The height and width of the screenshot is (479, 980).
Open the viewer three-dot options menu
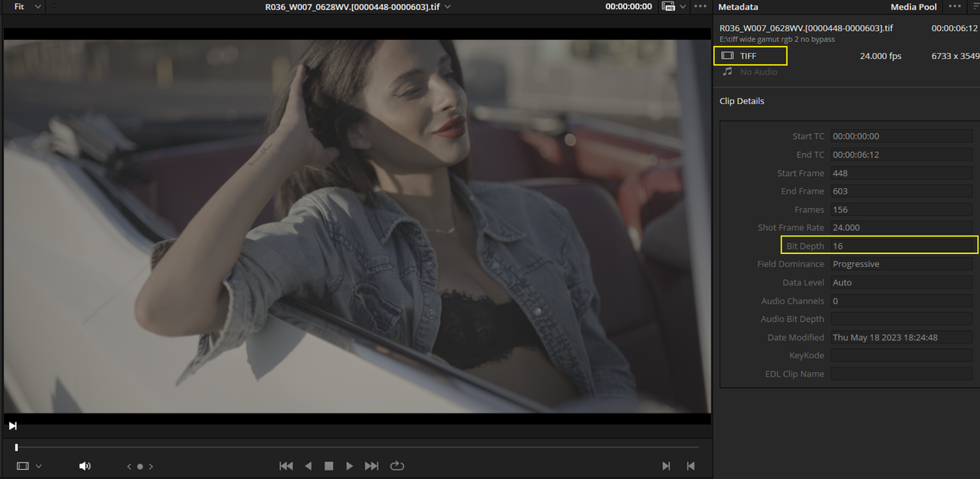point(701,6)
